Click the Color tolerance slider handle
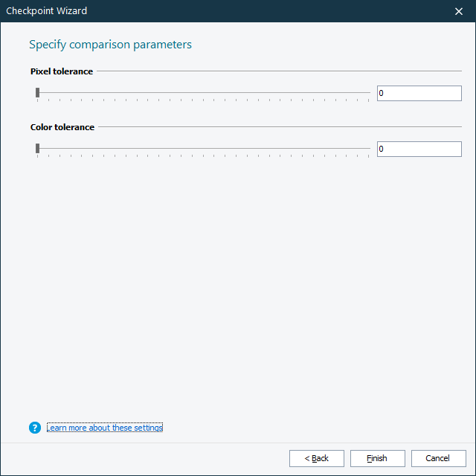476x476 pixels. pos(37,149)
